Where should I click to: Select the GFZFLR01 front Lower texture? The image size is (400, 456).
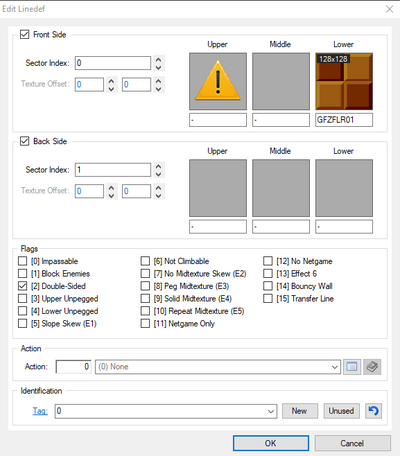344,81
